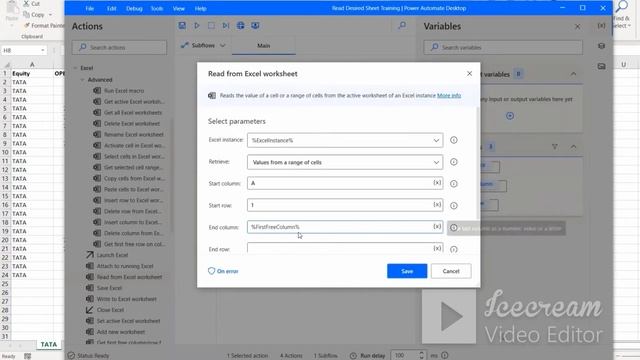Open the View menu
This screenshot has width=640, height=360.
click(x=179, y=8)
